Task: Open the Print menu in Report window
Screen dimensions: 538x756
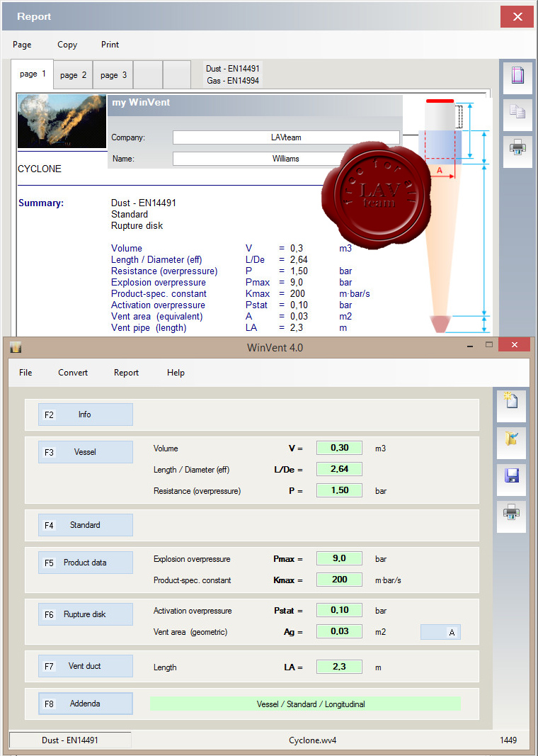Action: coord(110,45)
